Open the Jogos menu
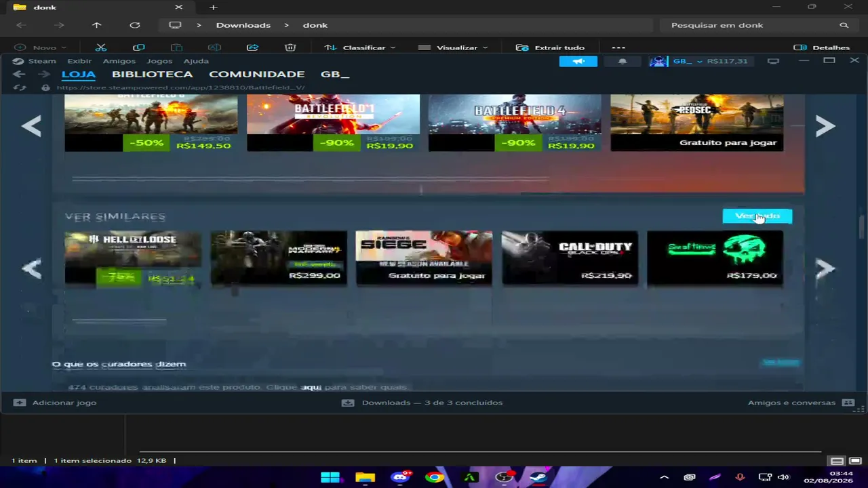868x488 pixels. 159,61
